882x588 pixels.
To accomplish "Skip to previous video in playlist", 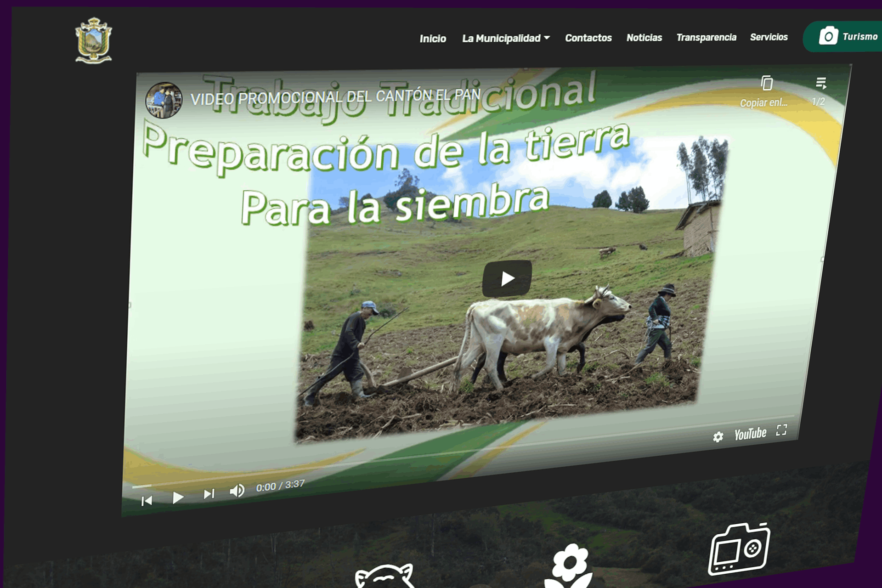I will (147, 501).
